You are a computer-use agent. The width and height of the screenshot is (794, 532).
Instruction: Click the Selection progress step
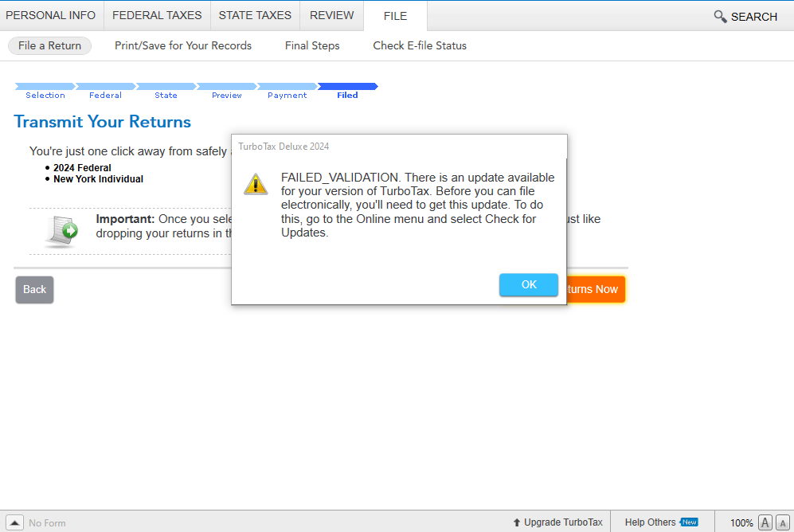45,91
